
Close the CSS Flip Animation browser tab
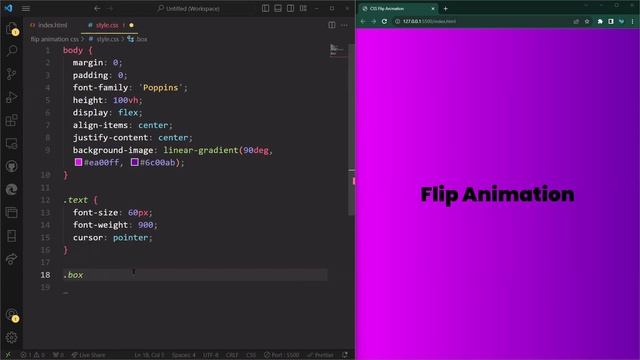433,9
